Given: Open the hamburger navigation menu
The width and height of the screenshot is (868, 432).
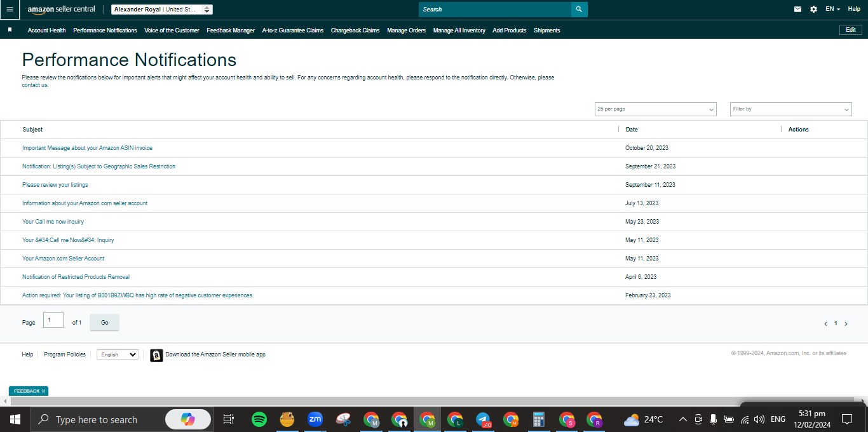Looking at the screenshot, I should point(10,10).
